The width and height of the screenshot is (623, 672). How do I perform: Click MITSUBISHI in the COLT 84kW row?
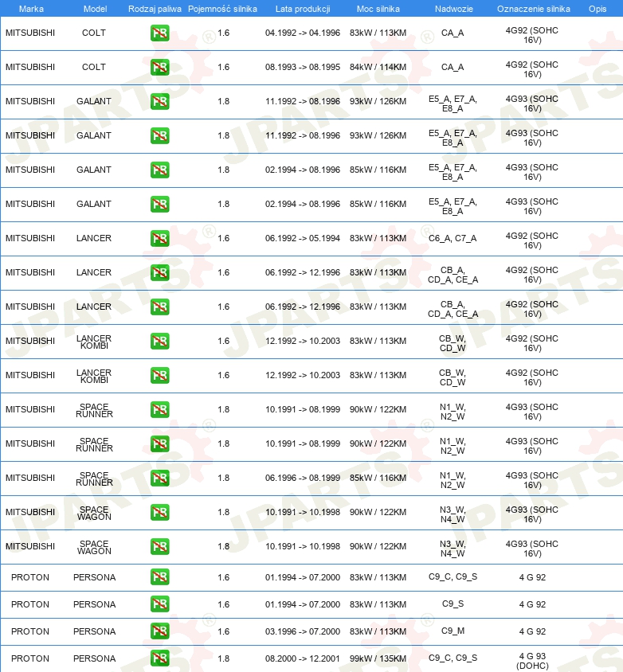pyautogui.click(x=30, y=68)
